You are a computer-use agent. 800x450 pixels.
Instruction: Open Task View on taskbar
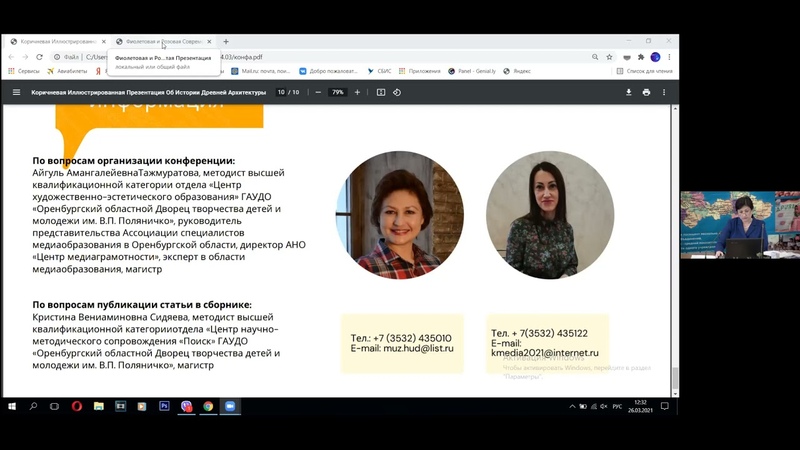(55, 406)
